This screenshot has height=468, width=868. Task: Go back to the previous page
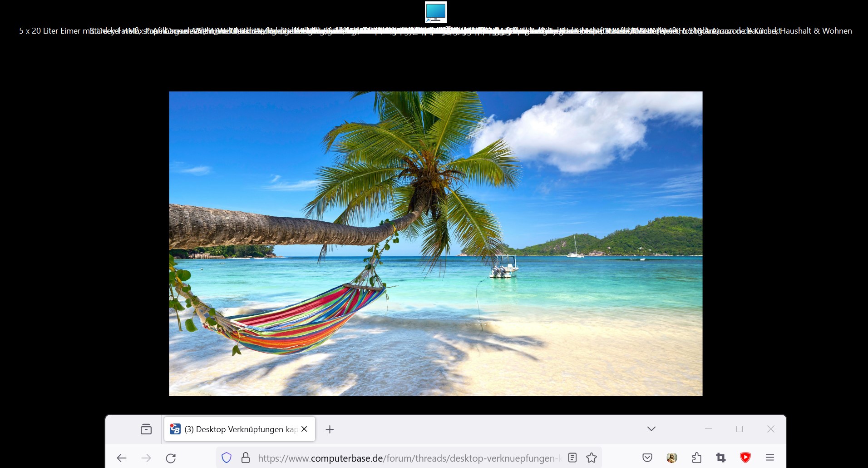[x=122, y=458]
